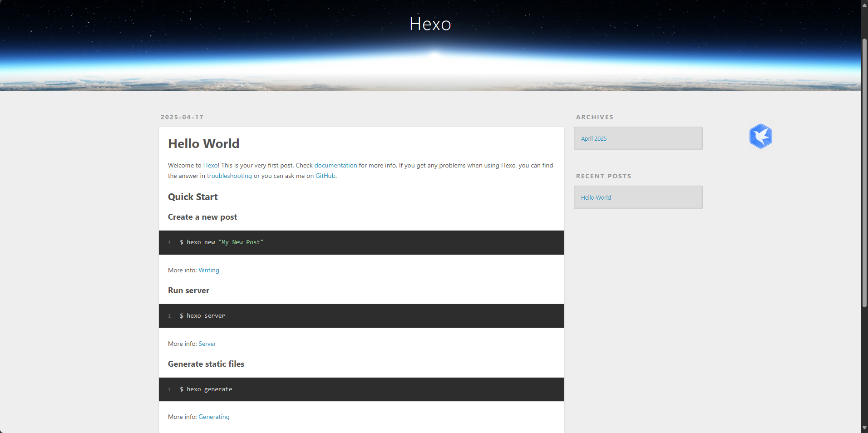Screen dimensions: 868x433
Task: Open the Server more-info link
Action: click(x=207, y=344)
